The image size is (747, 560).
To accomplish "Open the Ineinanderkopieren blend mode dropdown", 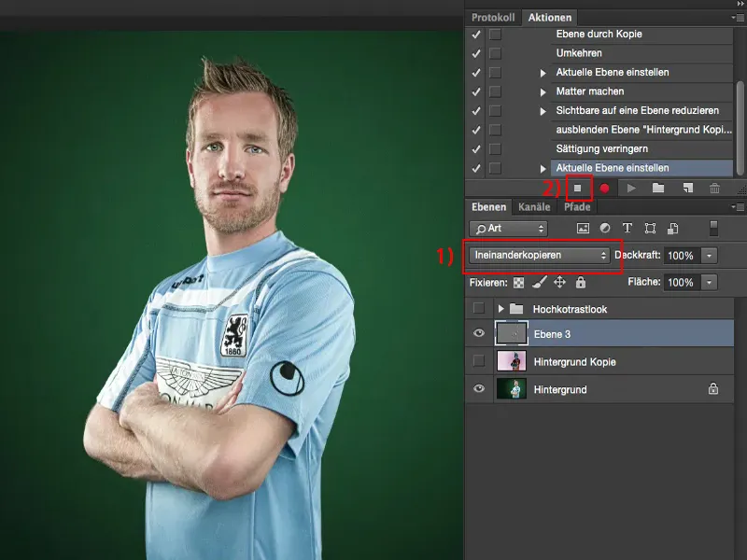I will [x=540, y=255].
